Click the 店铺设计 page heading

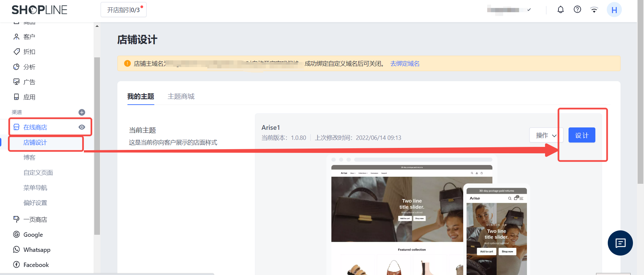click(137, 40)
